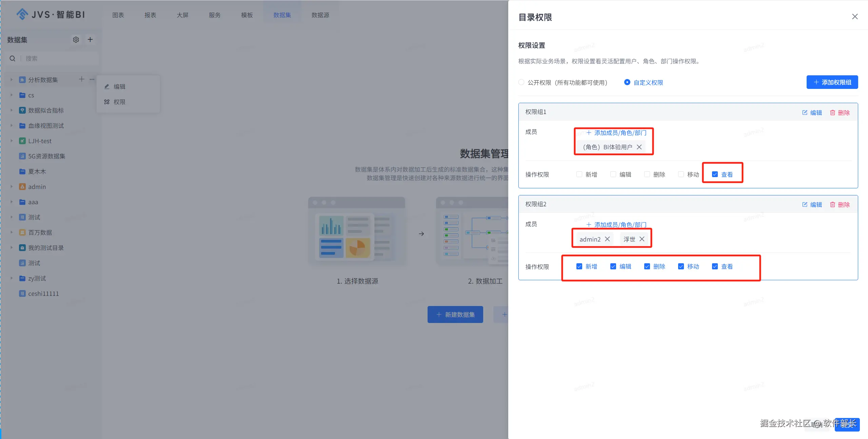Click the more options icon on 分析数据集
Image resolution: width=868 pixels, height=439 pixels.
(92, 79)
